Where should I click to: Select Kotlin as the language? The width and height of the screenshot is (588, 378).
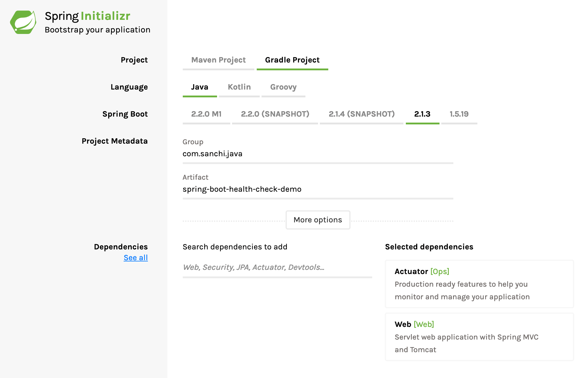[239, 87]
